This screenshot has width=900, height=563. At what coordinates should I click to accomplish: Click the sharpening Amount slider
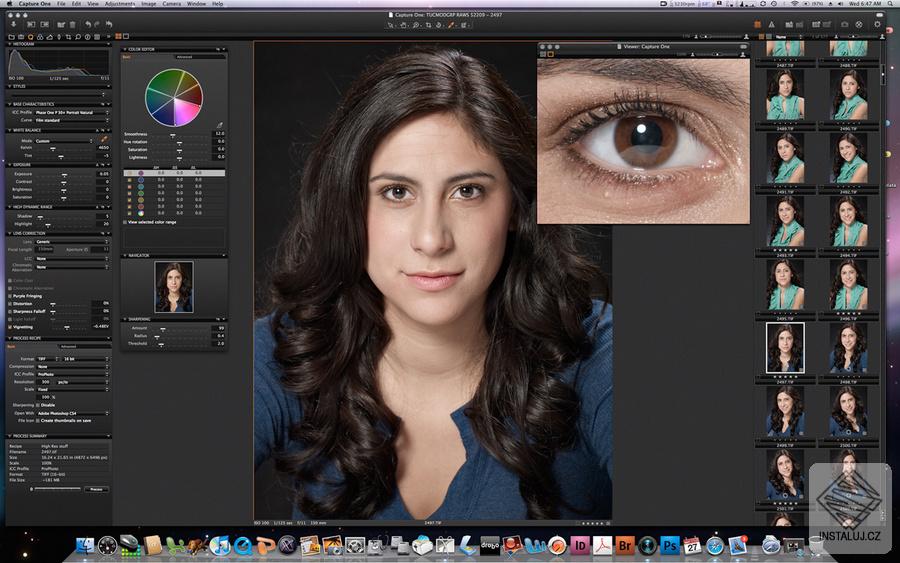coord(181,328)
